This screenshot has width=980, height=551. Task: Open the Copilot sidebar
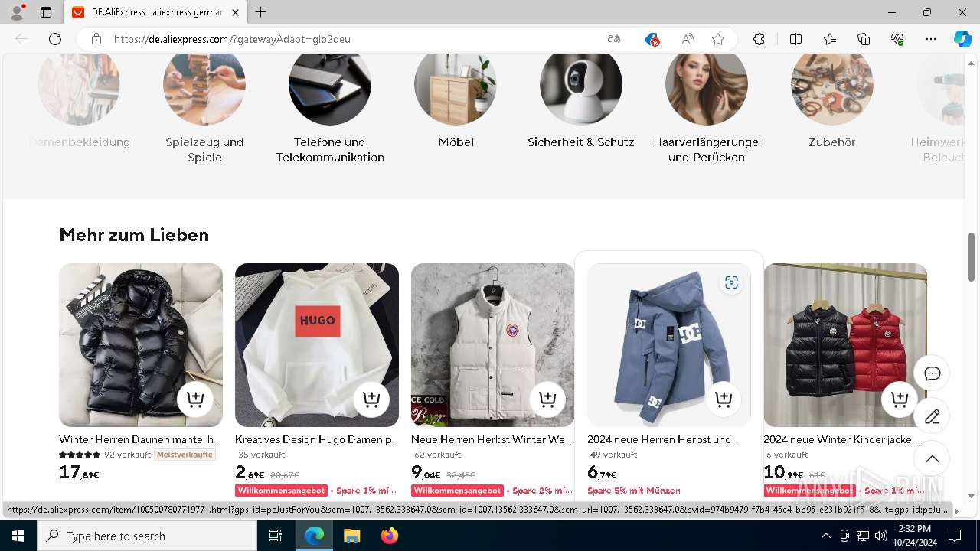pyautogui.click(x=962, y=39)
